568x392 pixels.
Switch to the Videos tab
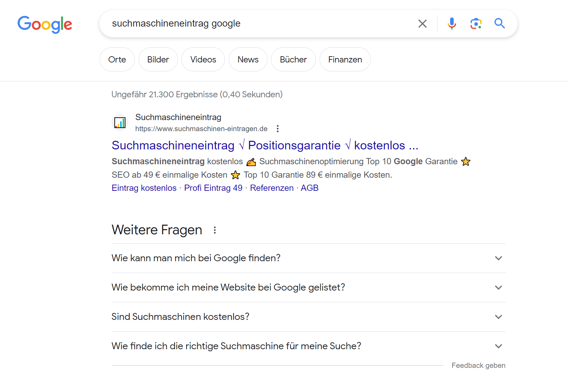point(203,60)
